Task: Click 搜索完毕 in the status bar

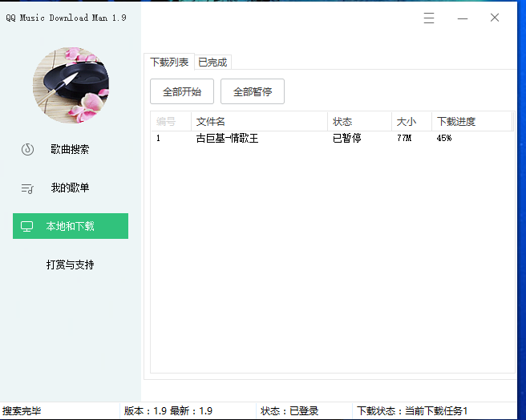Action: [22, 411]
